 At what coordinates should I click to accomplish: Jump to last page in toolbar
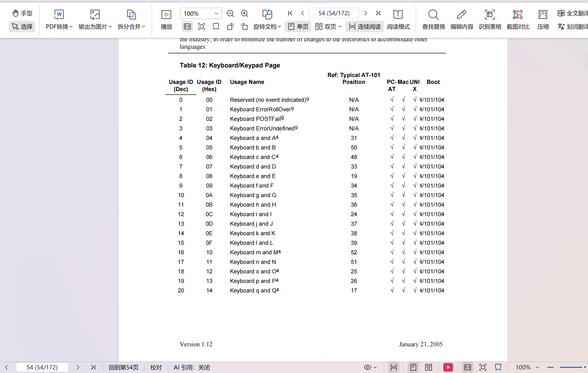pyautogui.click(x=378, y=13)
